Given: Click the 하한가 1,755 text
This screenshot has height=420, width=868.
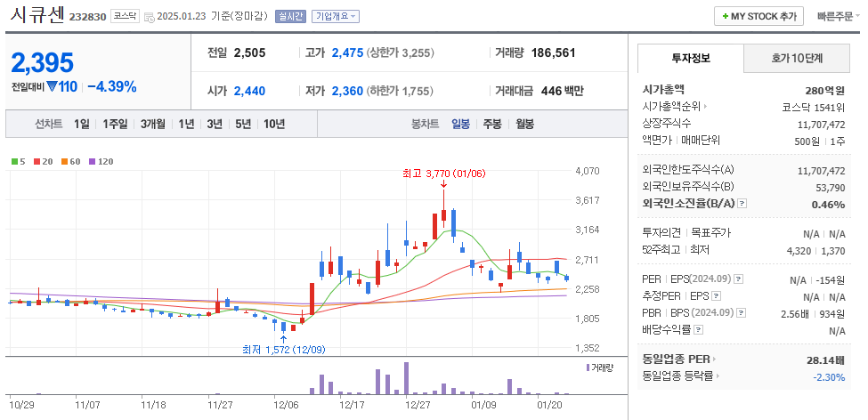Looking at the screenshot, I should [400, 92].
